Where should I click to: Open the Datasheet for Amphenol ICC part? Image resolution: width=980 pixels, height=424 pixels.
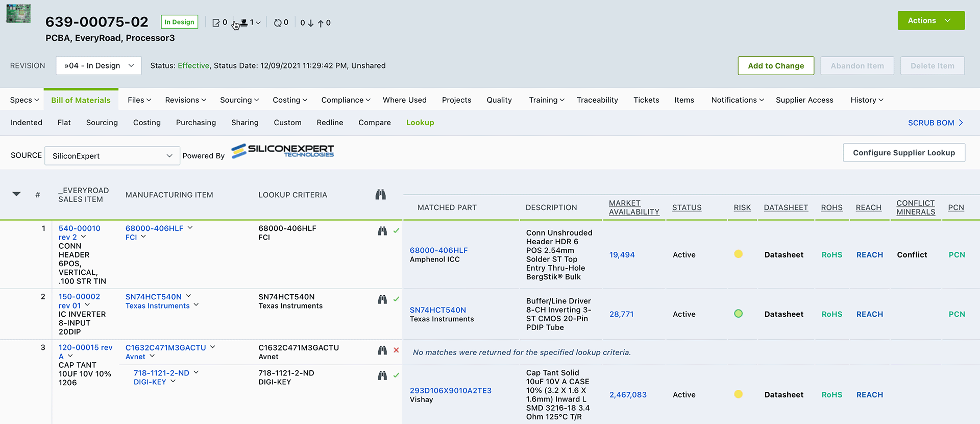tap(784, 255)
